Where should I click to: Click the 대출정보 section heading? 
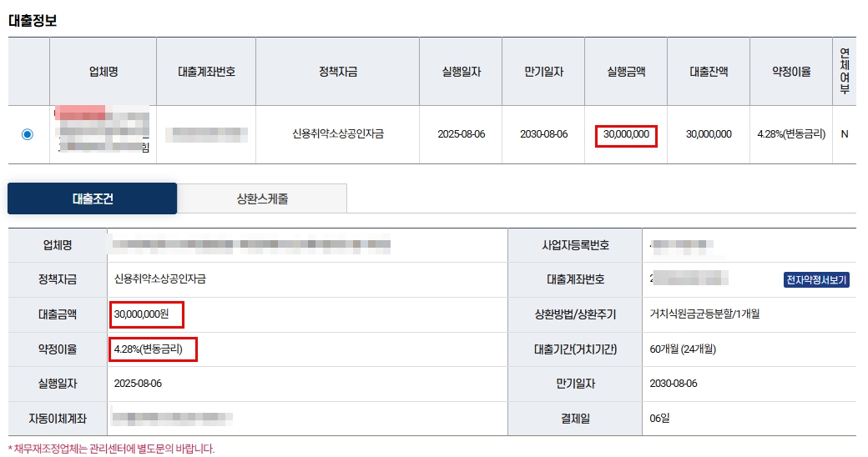coord(33,21)
